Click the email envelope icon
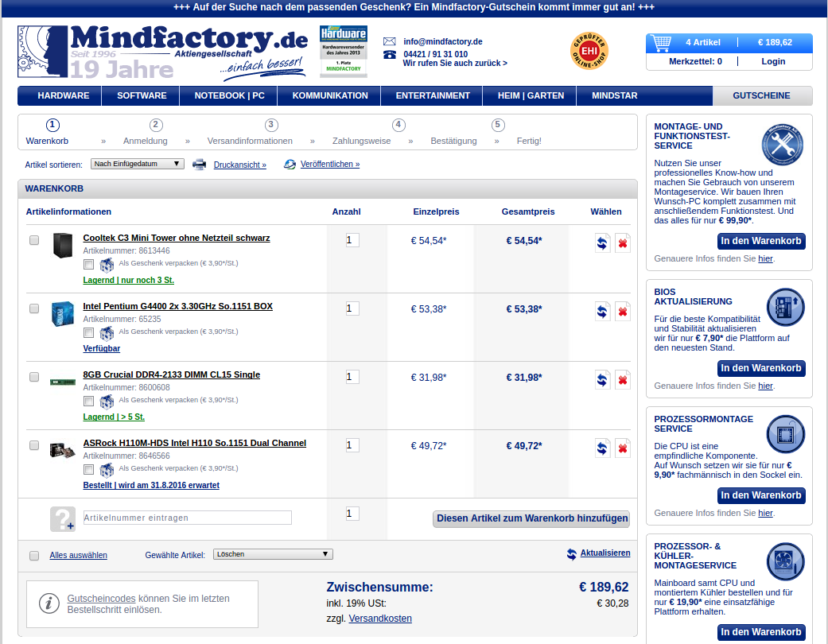 389,41
